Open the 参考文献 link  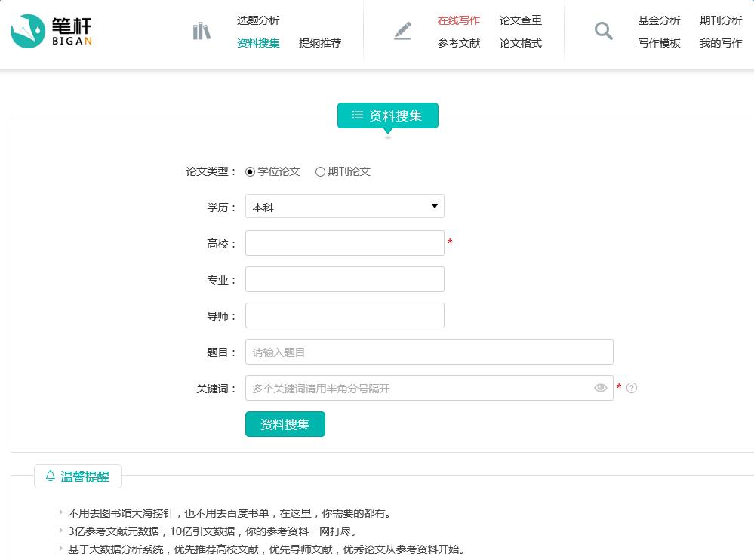458,44
